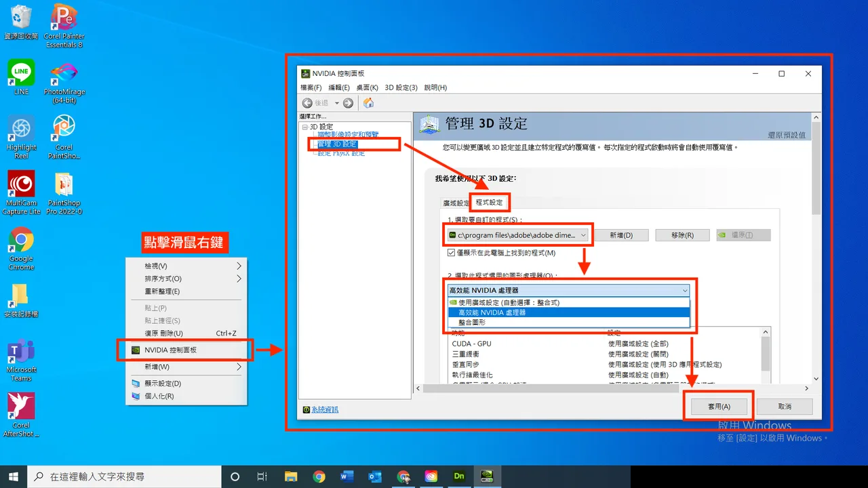
Task: Click the 套用(A) apply button
Action: coord(719,407)
